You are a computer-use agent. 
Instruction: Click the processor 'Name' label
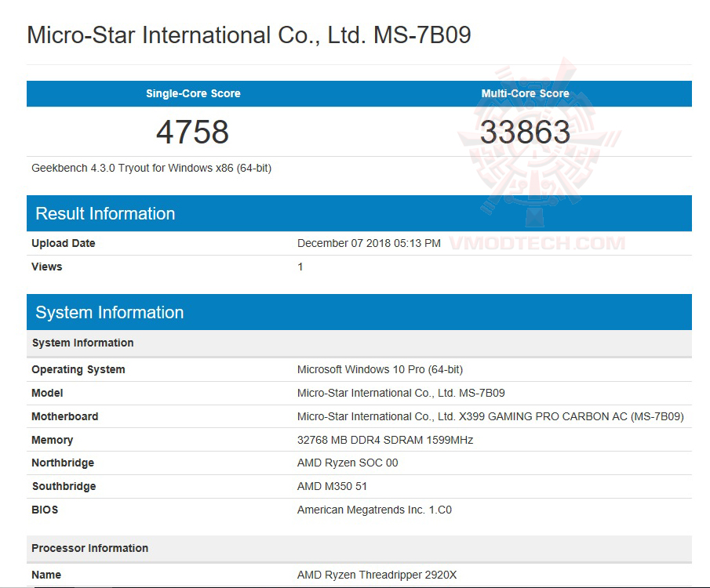(x=46, y=575)
